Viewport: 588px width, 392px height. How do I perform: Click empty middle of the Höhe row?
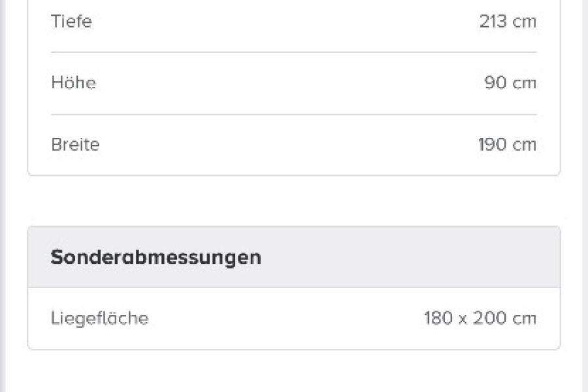click(289, 82)
